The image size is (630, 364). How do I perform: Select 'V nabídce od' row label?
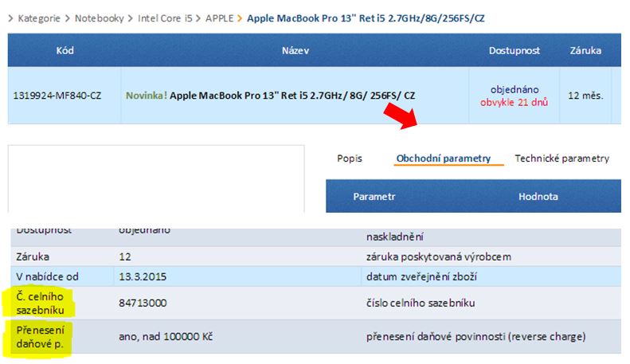[x=48, y=277]
